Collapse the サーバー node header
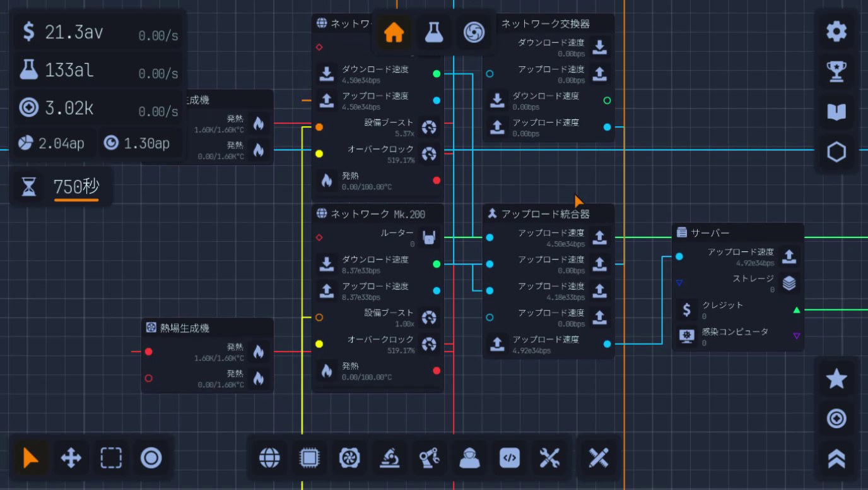The height and width of the screenshot is (490, 868). (x=737, y=232)
